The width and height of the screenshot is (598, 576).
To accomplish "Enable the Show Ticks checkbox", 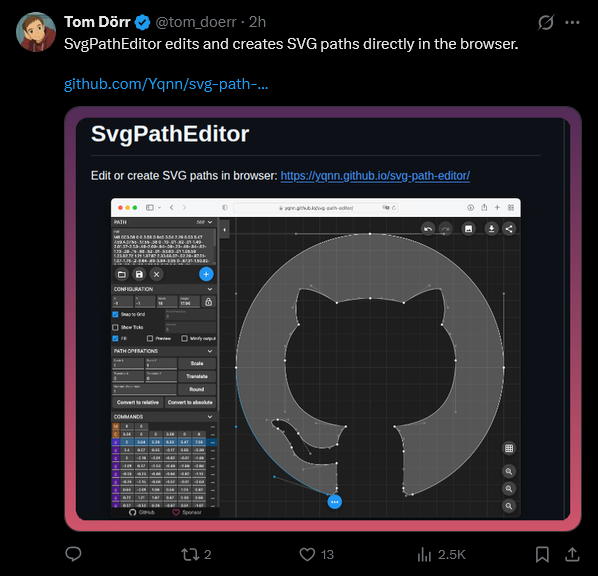I will 116,327.
